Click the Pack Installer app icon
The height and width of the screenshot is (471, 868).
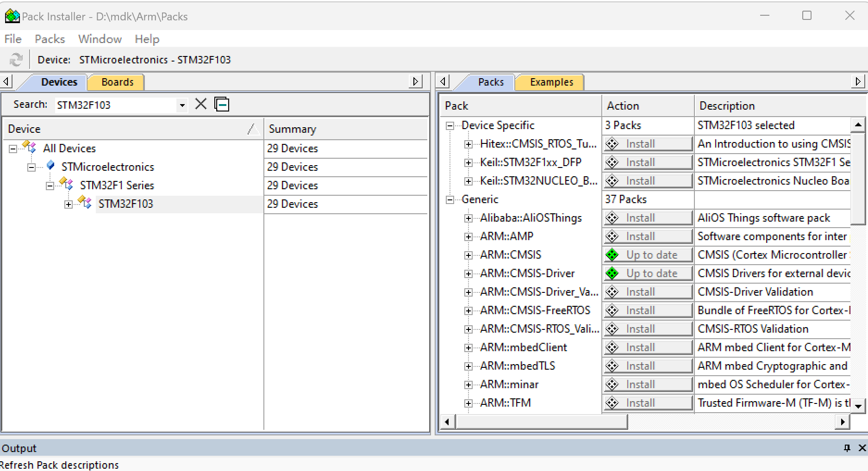12,16
